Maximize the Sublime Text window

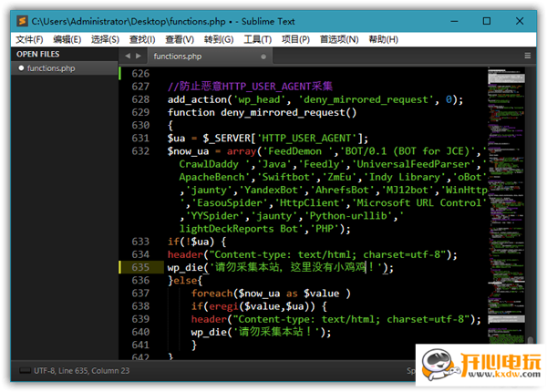click(x=487, y=21)
